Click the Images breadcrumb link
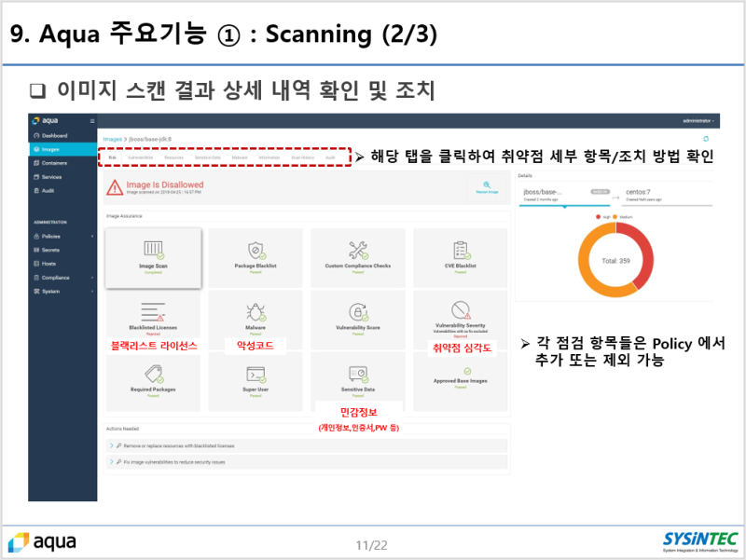The height and width of the screenshot is (560, 746). pyautogui.click(x=112, y=138)
